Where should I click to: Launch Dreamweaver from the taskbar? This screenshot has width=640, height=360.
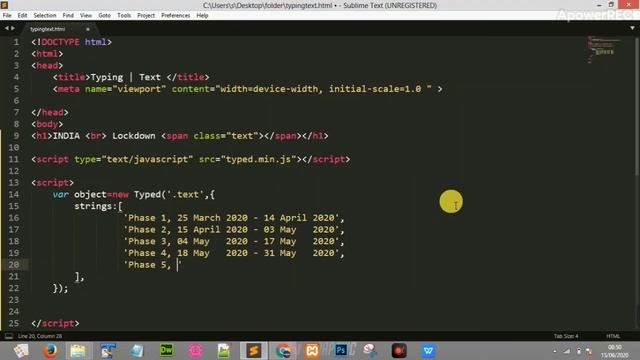coord(167,350)
